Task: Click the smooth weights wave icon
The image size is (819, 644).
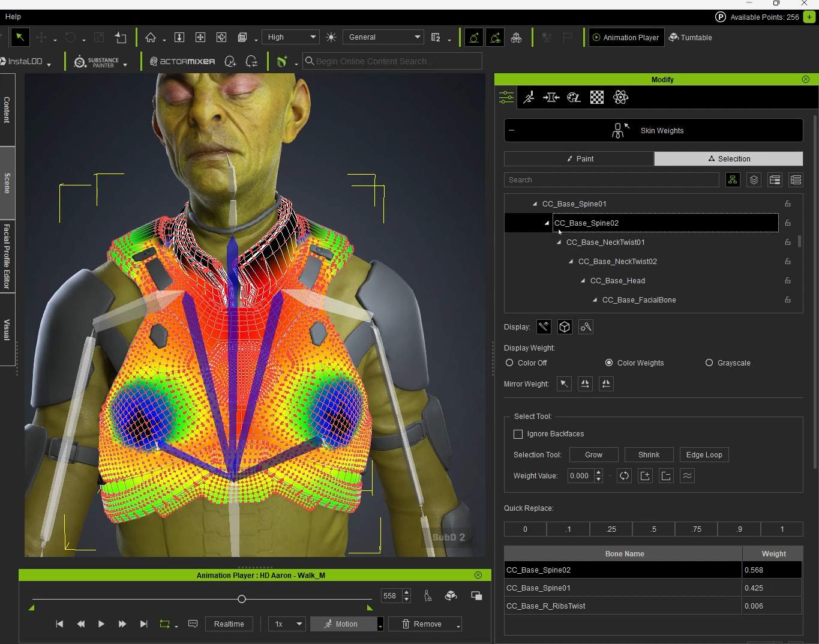Action: (x=687, y=476)
